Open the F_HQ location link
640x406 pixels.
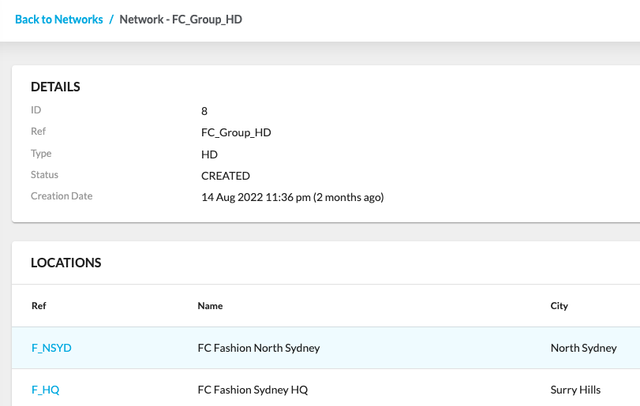[x=45, y=390]
